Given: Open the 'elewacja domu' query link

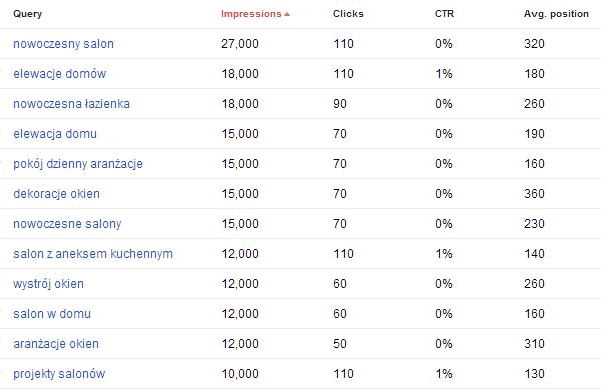Looking at the screenshot, I should coord(55,134).
